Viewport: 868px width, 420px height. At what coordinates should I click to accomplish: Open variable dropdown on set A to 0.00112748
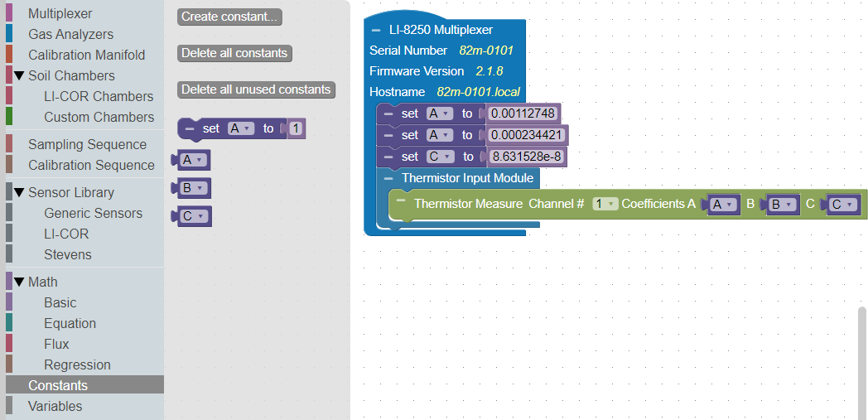440,113
